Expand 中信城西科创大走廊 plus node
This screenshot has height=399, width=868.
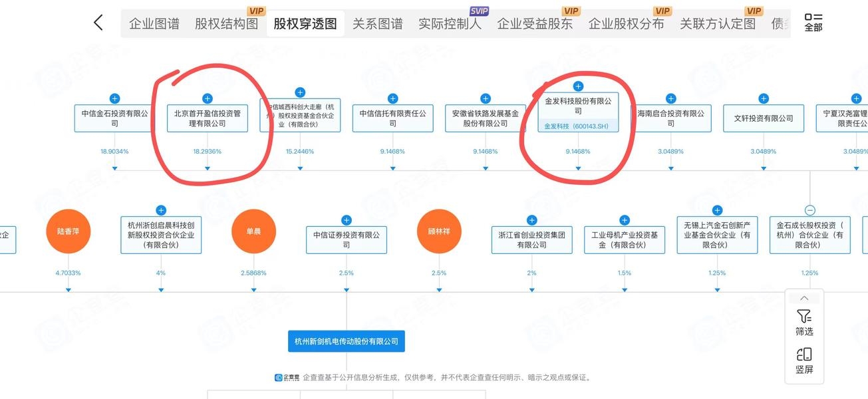(300, 92)
